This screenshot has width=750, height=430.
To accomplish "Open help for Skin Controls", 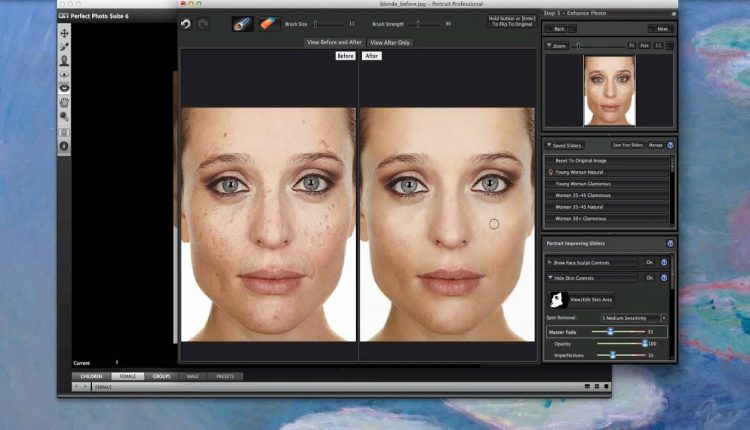I will 664,278.
